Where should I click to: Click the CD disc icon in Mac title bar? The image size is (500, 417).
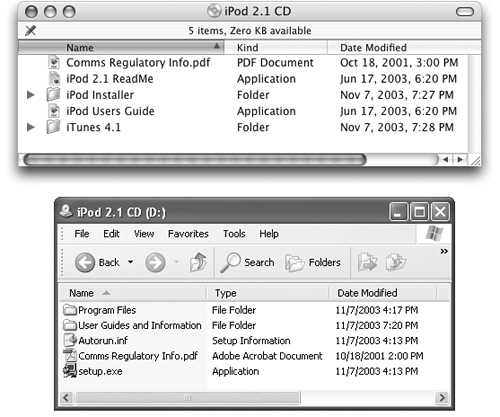click(214, 11)
